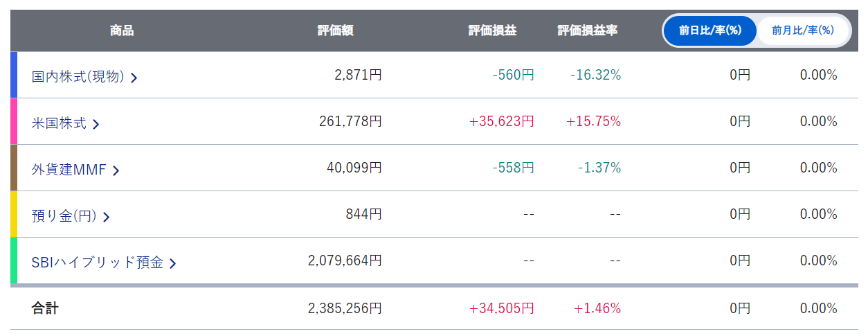Open the SBIハイブリッド預金 link

coord(97,263)
